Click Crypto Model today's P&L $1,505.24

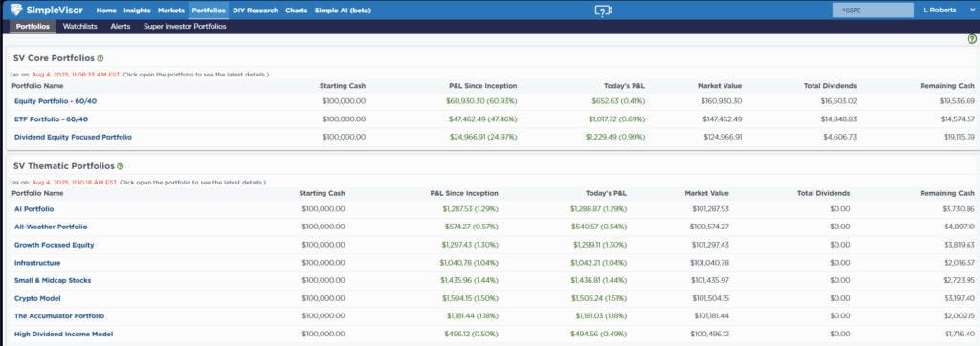click(x=598, y=298)
